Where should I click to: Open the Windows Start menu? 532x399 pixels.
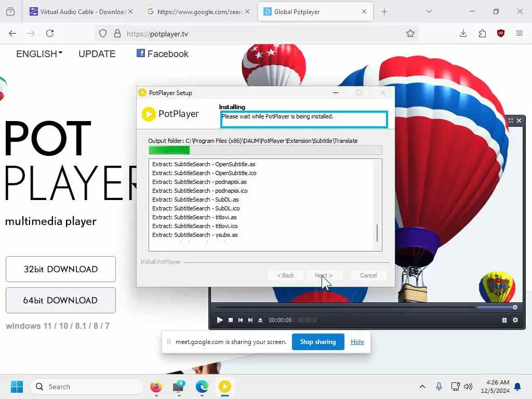(x=17, y=387)
